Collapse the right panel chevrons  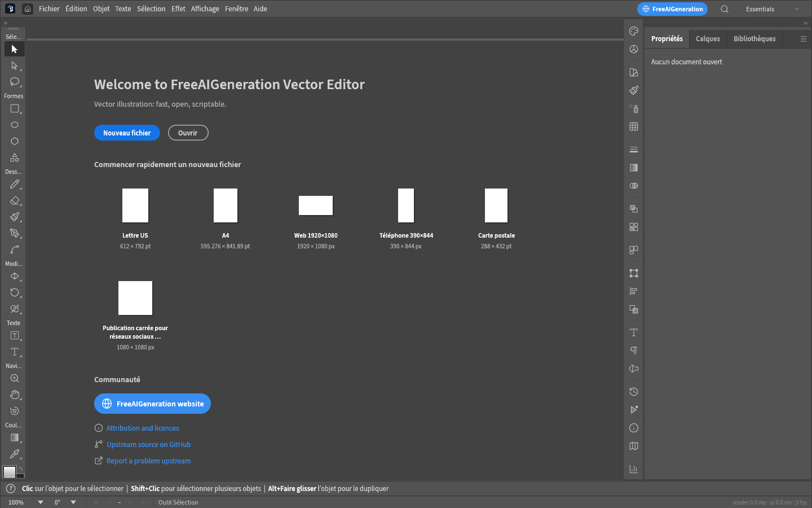tap(806, 23)
